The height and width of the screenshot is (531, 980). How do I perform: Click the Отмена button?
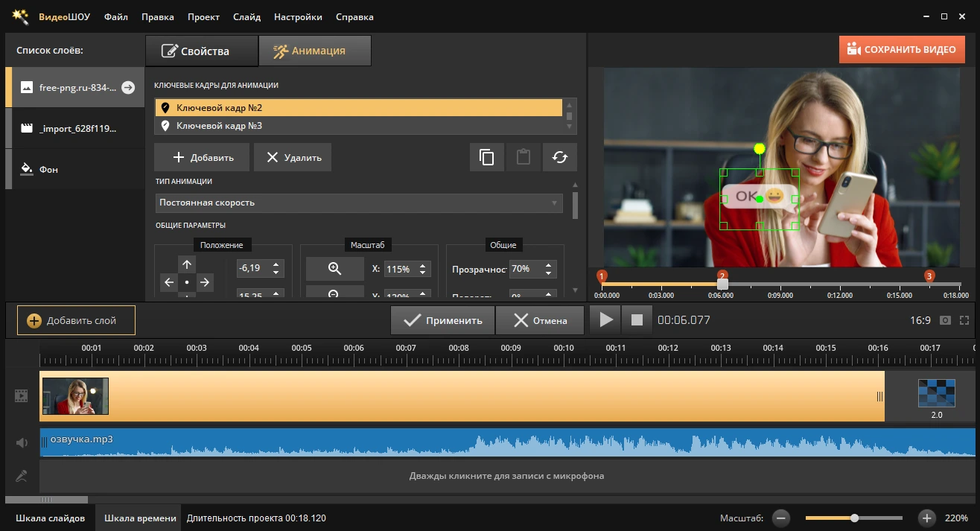point(540,321)
